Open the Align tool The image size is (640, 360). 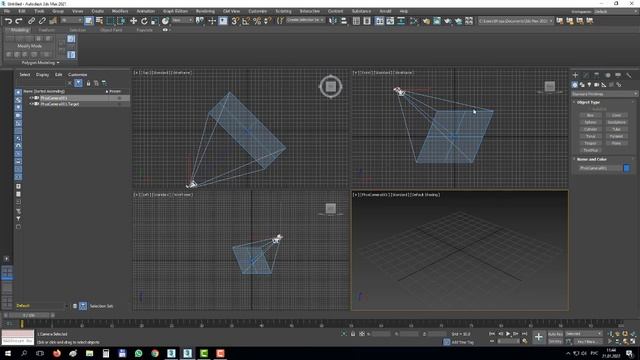click(x=344, y=21)
